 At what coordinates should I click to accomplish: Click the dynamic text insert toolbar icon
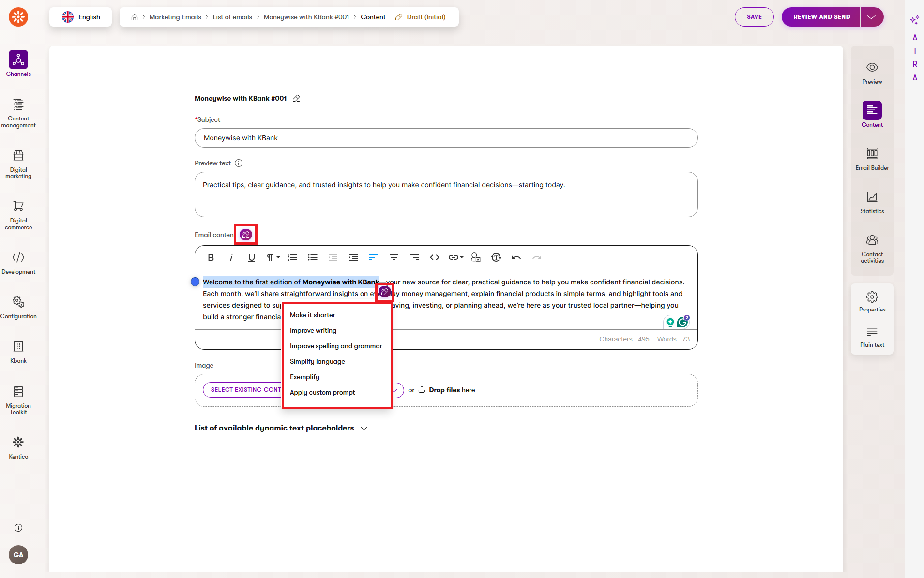click(496, 257)
